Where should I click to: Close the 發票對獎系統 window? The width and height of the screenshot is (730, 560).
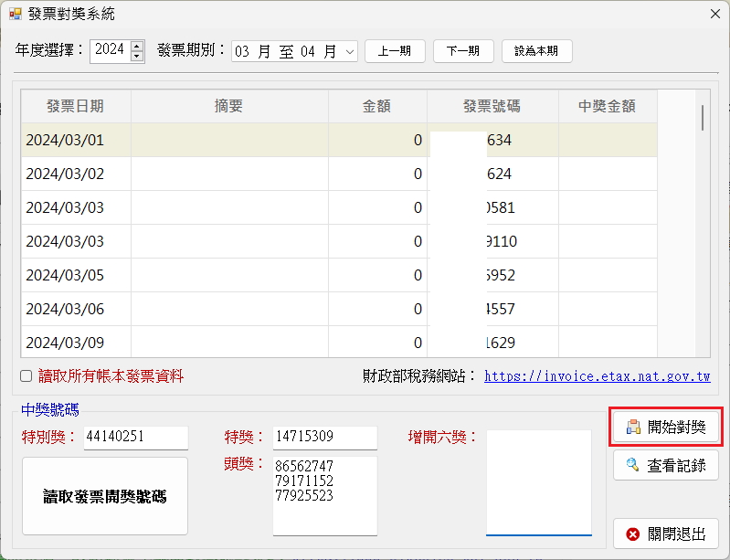click(715, 14)
